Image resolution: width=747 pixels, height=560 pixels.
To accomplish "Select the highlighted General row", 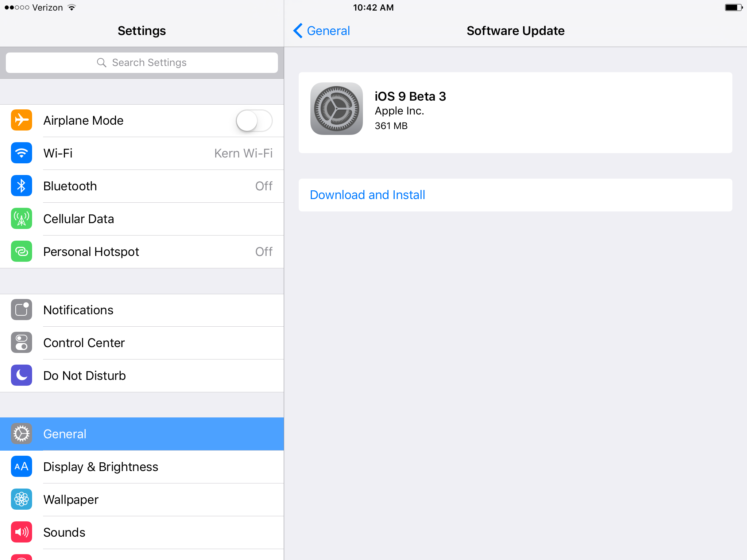I will click(x=142, y=434).
